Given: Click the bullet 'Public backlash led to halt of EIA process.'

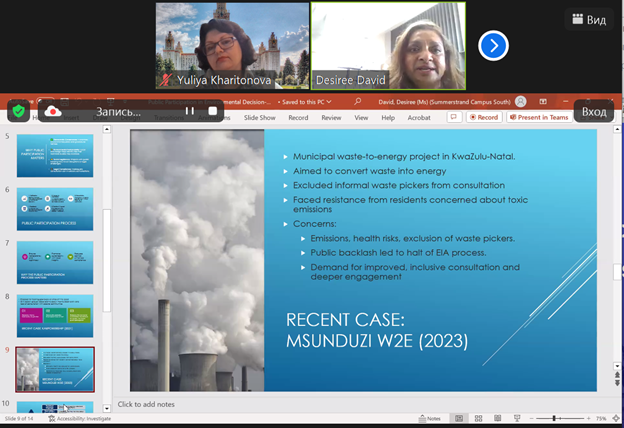Looking at the screenshot, I should 398,253.
